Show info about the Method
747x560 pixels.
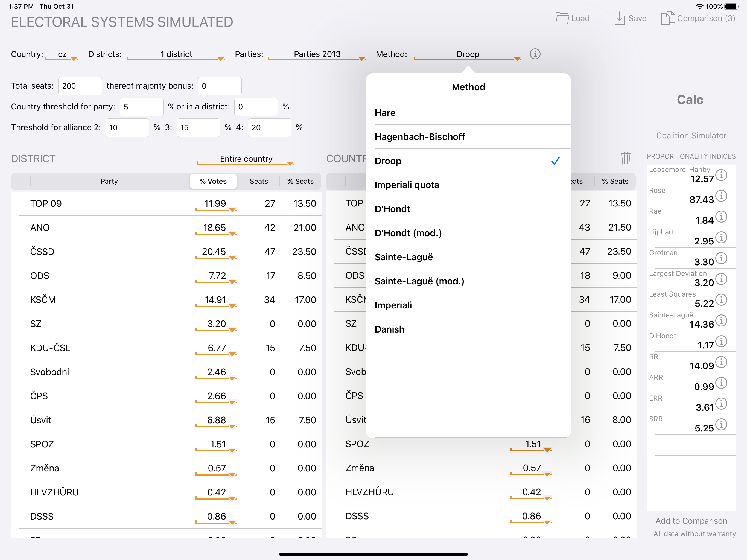point(535,54)
